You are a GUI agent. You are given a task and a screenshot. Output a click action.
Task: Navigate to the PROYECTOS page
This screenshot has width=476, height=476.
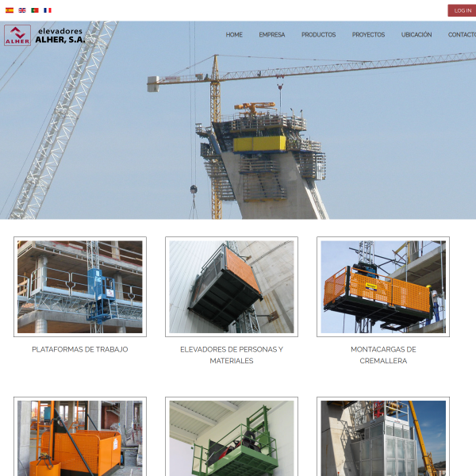coord(368,35)
